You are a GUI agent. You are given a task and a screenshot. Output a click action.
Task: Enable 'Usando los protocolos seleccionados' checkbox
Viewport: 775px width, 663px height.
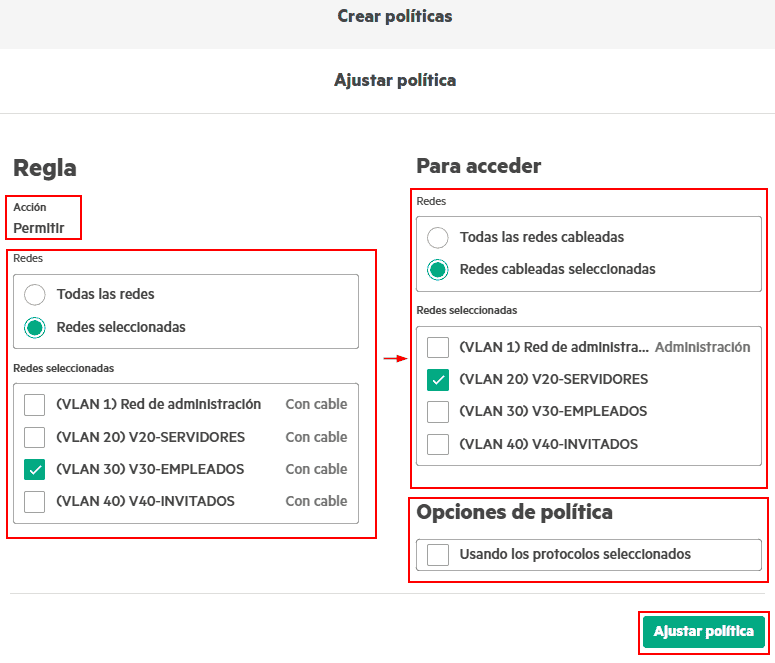pyautogui.click(x=438, y=554)
